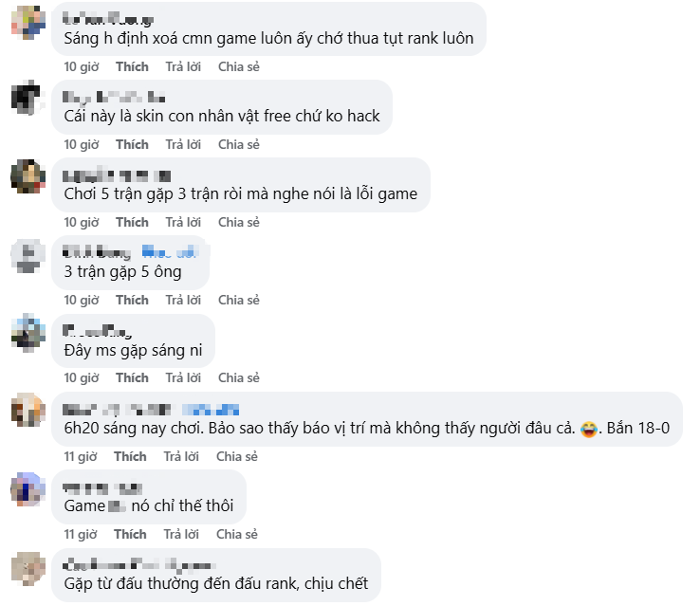Like the comment about deleting the game
700x606 pixels.
[x=132, y=66]
